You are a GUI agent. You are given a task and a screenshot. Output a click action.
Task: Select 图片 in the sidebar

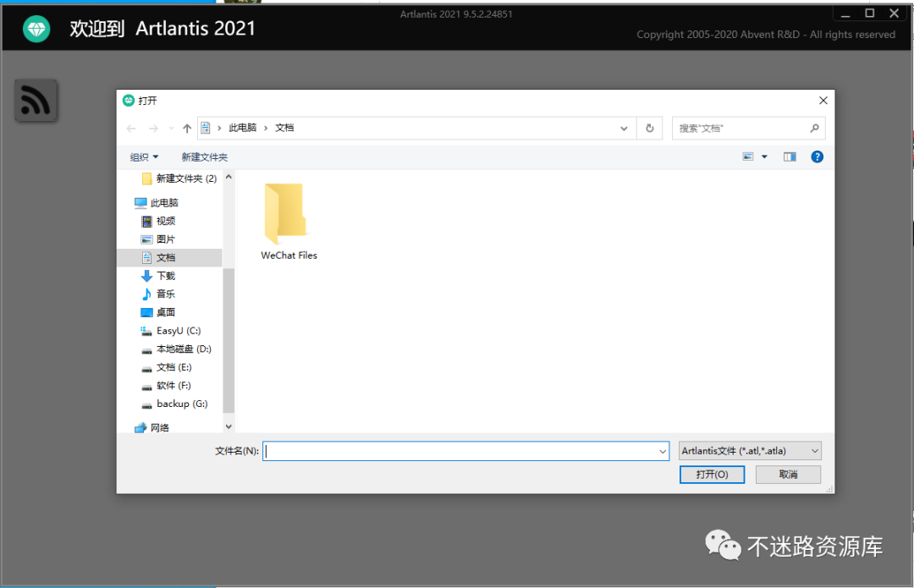tap(158, 239)
